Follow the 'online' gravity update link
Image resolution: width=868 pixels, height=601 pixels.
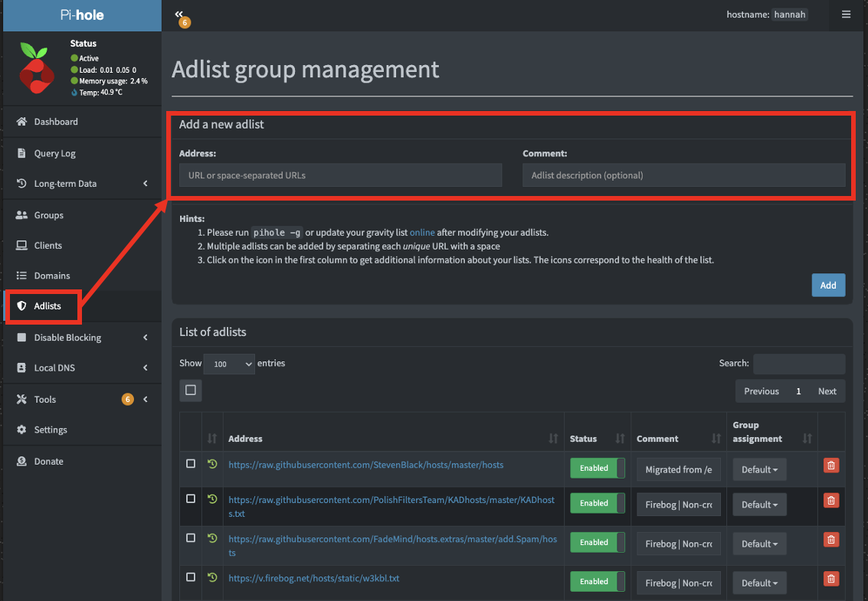(x=421, y=232)
